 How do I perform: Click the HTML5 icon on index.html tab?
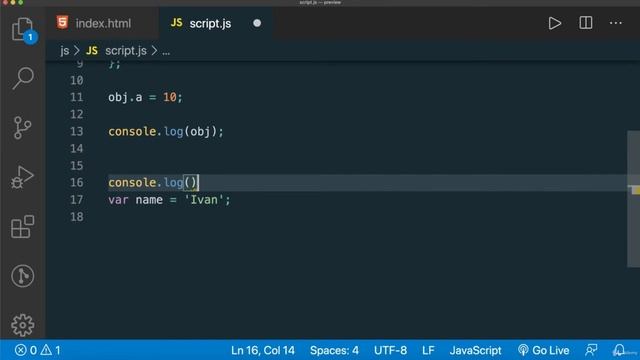point(62,22)
